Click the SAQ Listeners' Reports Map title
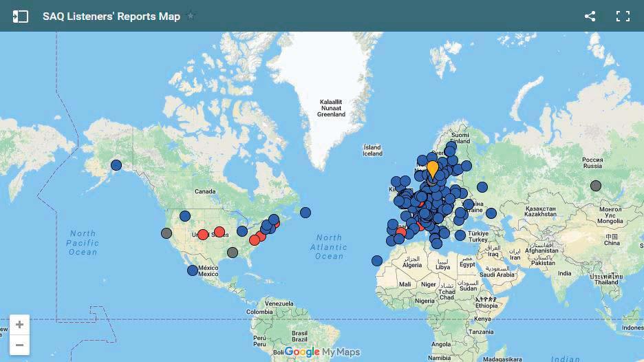Viewport: 644px width, 362px height. coord(111,17)
